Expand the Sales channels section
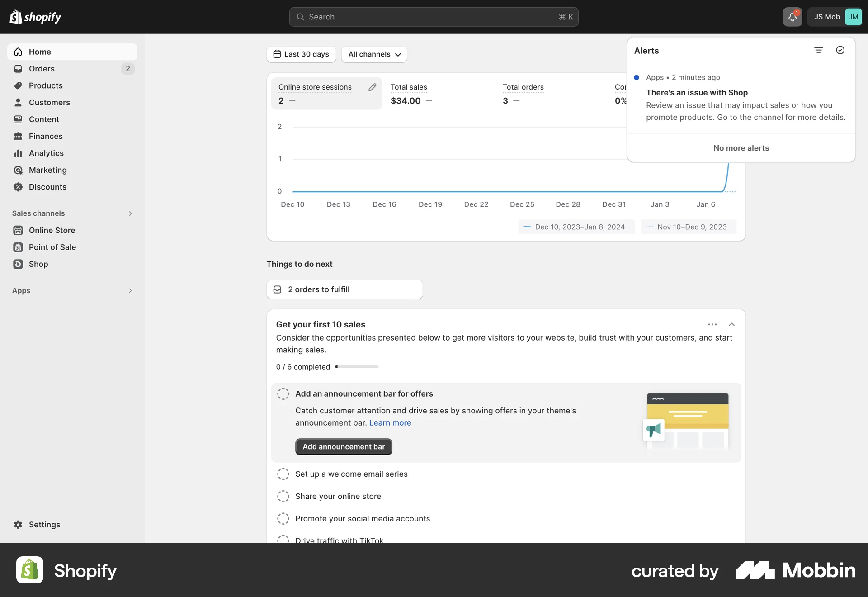Screen dimensions: 868x597 [130, 213]
